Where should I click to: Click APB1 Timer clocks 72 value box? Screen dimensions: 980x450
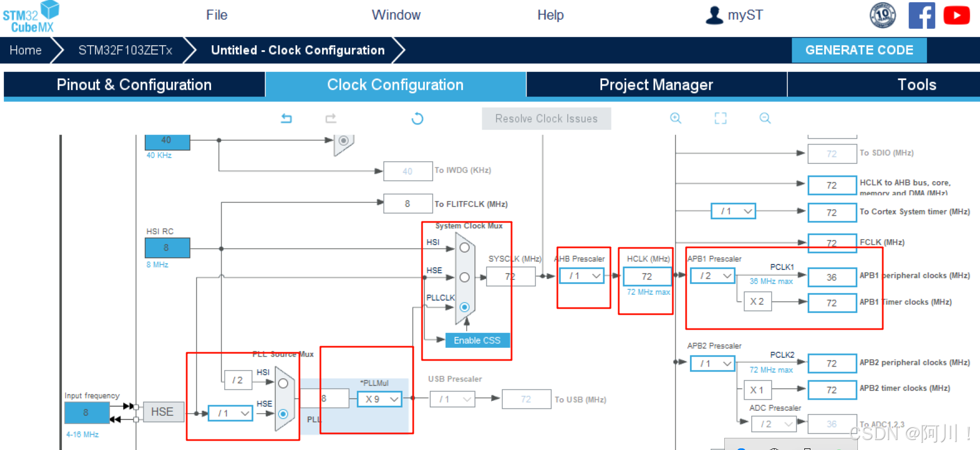[x=832, y=303]
